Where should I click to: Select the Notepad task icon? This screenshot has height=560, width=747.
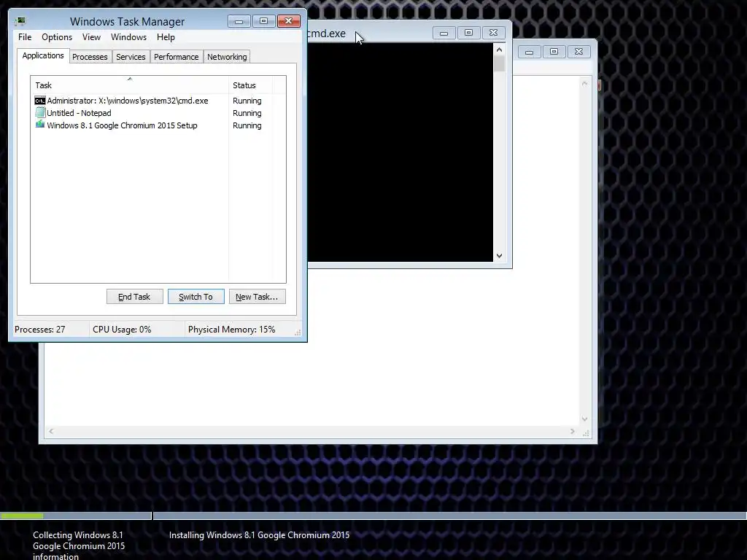[40, 113]
